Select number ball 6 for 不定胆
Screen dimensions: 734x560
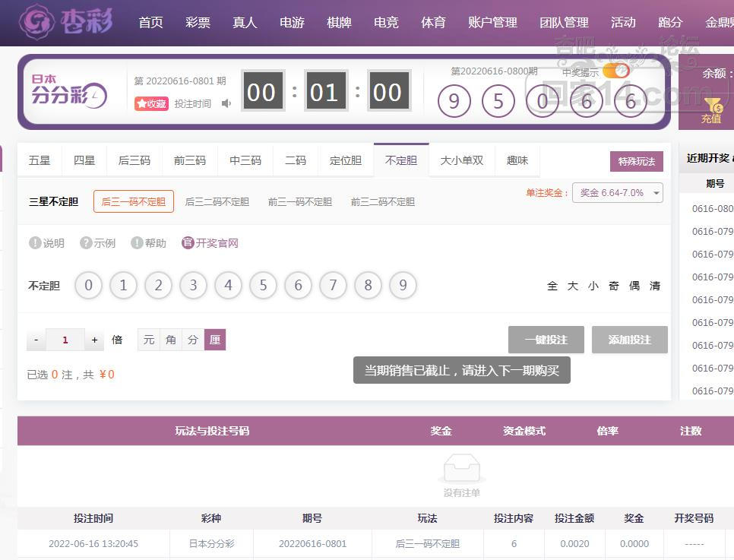pyautogui.click(x=298, y=286)
